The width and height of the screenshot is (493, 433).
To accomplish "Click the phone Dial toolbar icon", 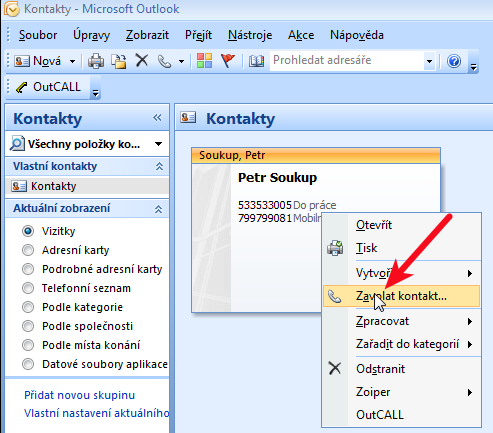I will tap(164, 61).
